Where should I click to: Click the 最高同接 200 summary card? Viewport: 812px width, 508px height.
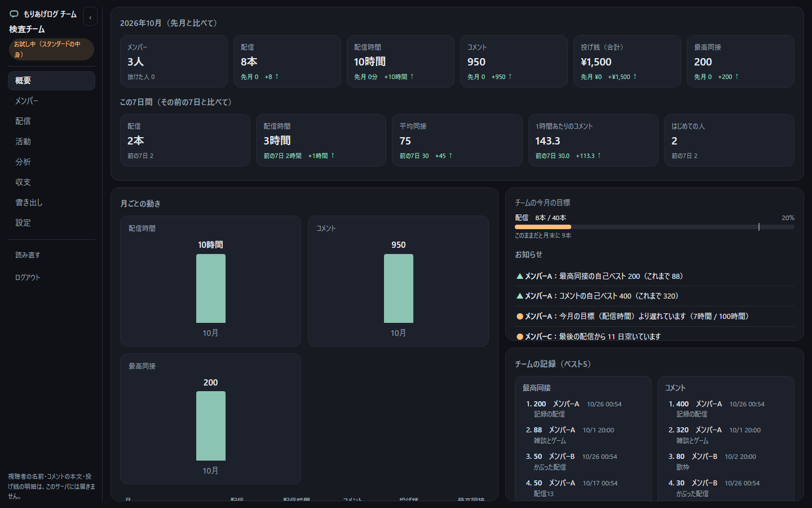[740, 61]
